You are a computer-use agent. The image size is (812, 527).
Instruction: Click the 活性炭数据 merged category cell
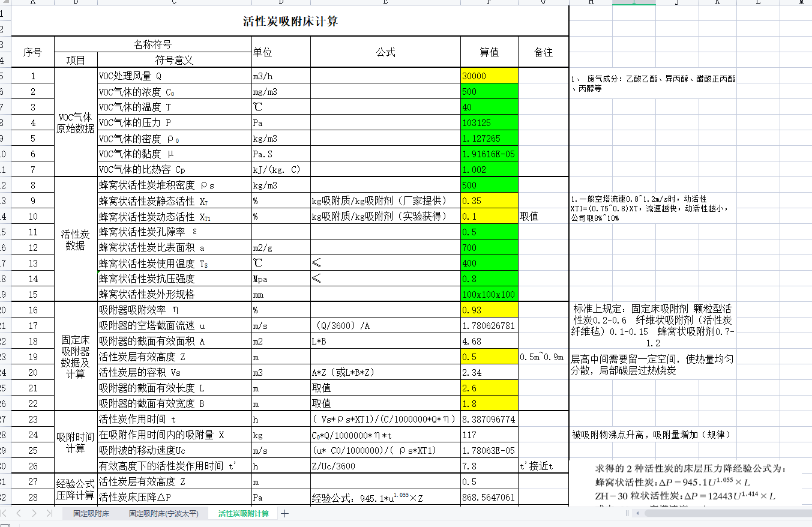(x=76, y=239)
